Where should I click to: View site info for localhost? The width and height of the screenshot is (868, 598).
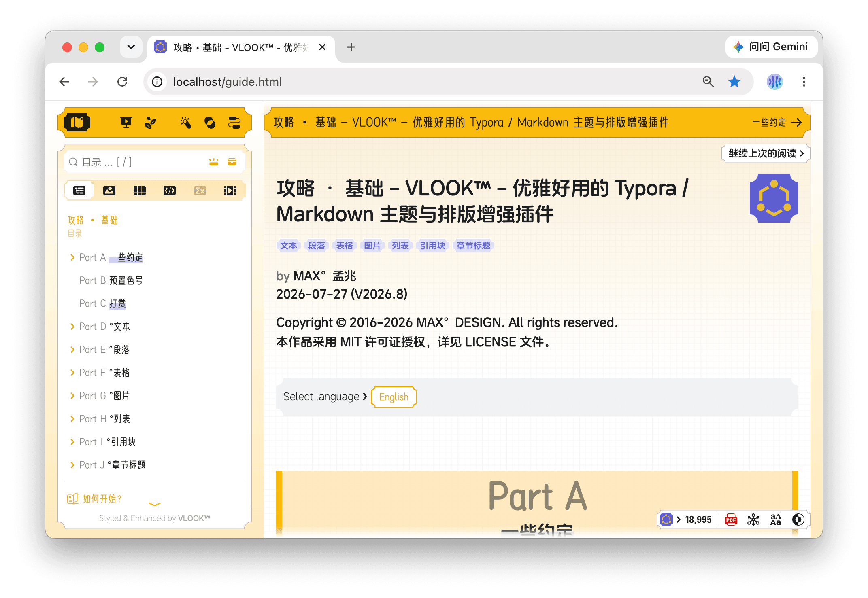(x=157, y=82)
